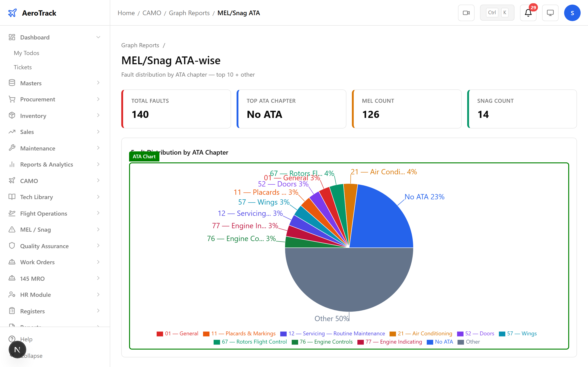Click Home in the breadcrumb trail
The width and height of the screenshot is (588, 367).
126,13
